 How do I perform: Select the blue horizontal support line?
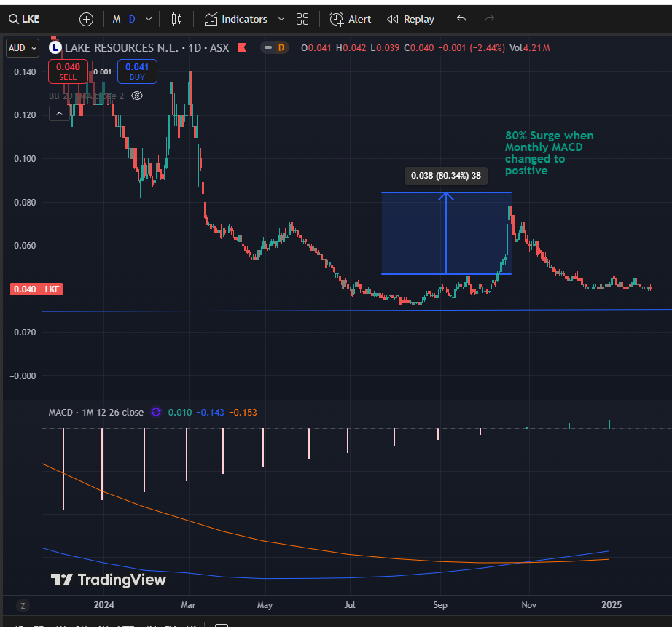356,311
